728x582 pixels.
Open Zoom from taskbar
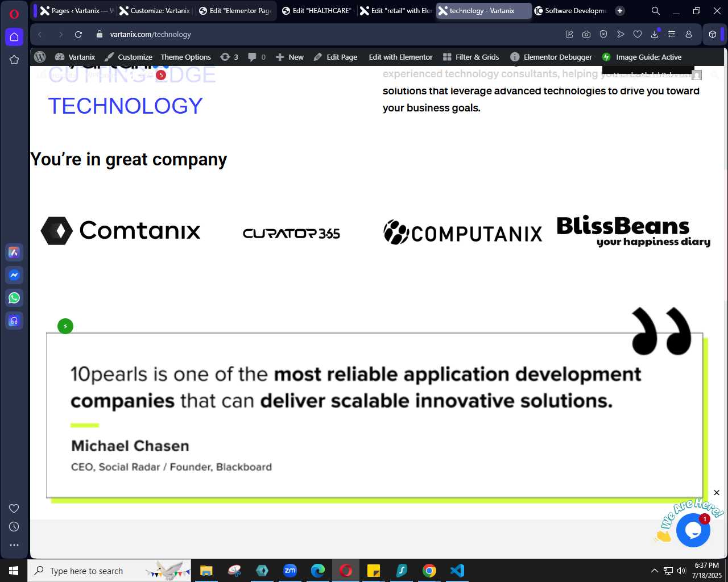290,571
